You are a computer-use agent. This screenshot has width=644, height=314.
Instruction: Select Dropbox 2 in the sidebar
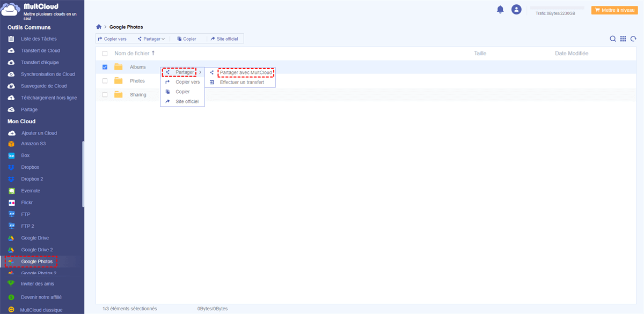tap(32, 179)
